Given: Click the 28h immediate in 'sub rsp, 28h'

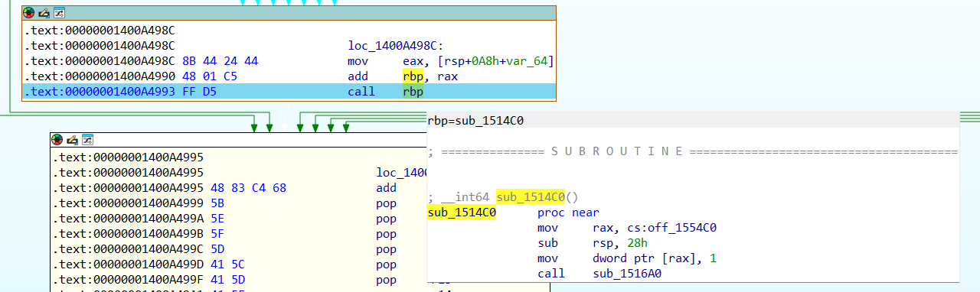Looking at the screenshot, I should pos(637,243).
